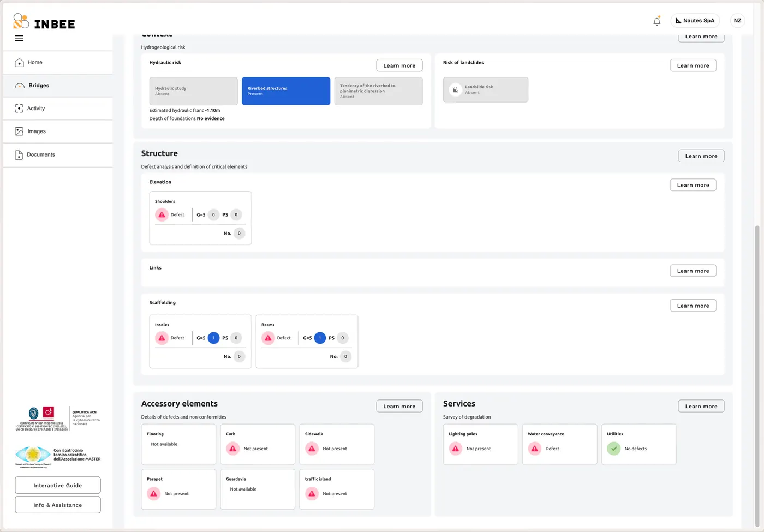Open Learn more for Structure

(x=701, y=156)
